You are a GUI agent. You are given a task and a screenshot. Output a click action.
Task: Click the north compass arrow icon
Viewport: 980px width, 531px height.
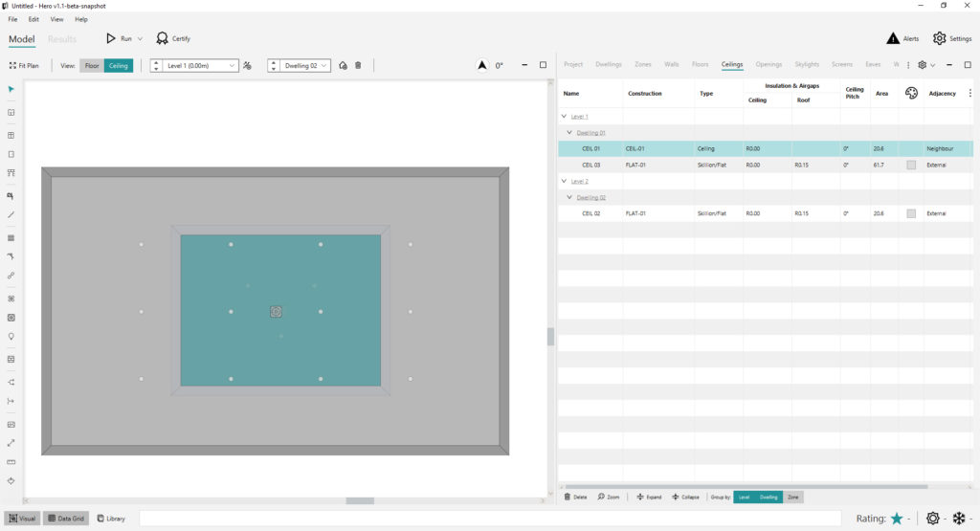tap(482, 65)
